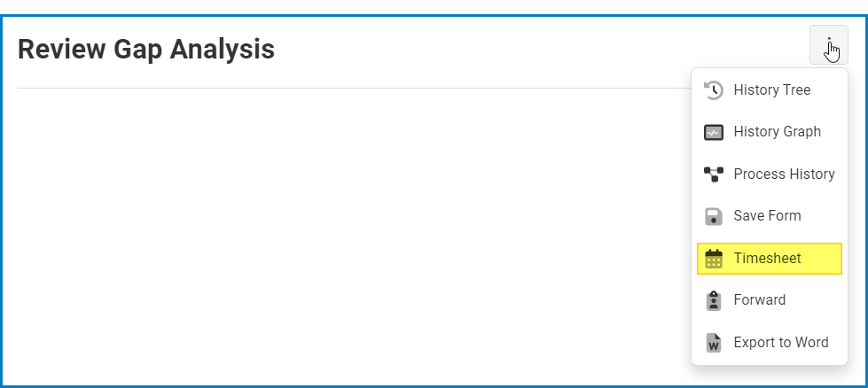Select the Save Form menu label
The height and width of the screenshot is (388, 868).
(x=767, y=216)
